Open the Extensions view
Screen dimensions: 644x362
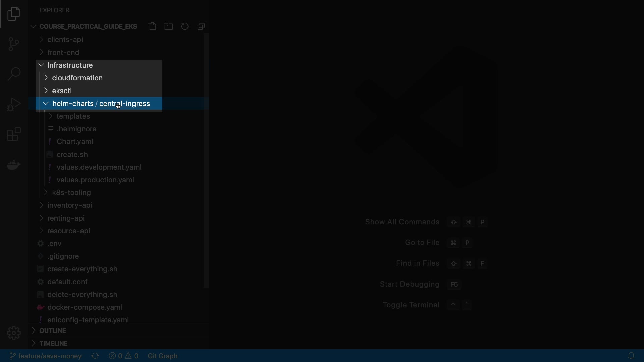(14, 134)
